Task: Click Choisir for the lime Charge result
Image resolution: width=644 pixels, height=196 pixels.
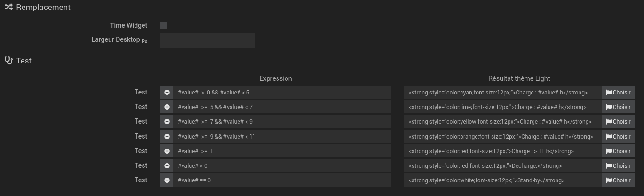Action: tap(618, 107)
